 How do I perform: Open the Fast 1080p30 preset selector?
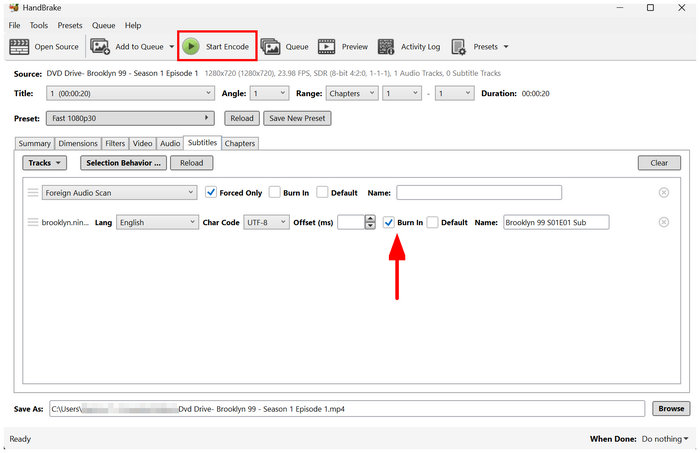[x=130, y=118]
